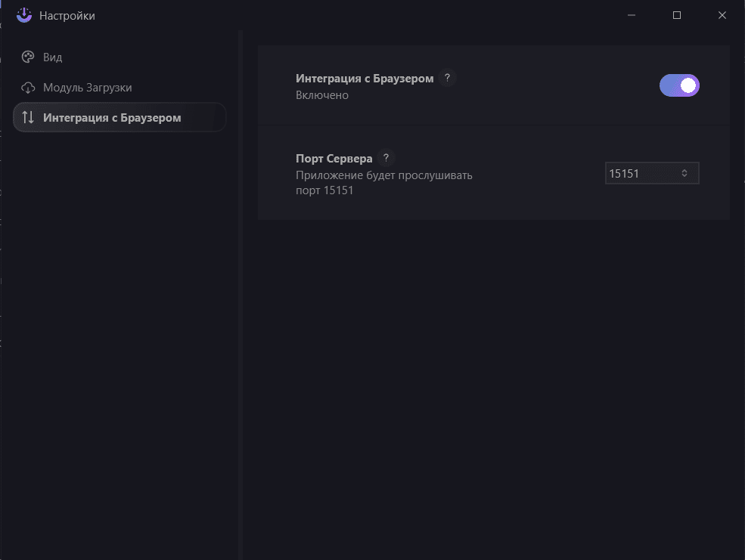Click the Включено status text
The width and height of the screenshot is (745, 560).
[x=321, y=95]
